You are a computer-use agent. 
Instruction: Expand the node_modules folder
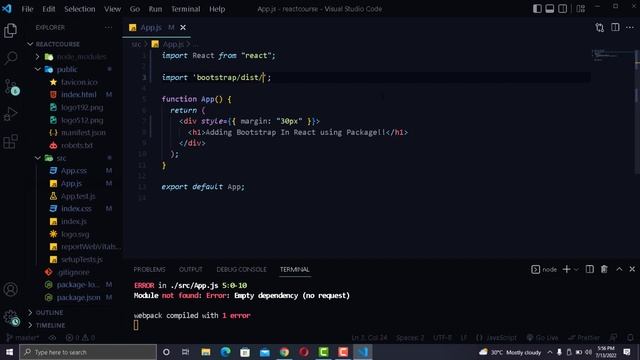pyautogui.click(x=38, y=57)
